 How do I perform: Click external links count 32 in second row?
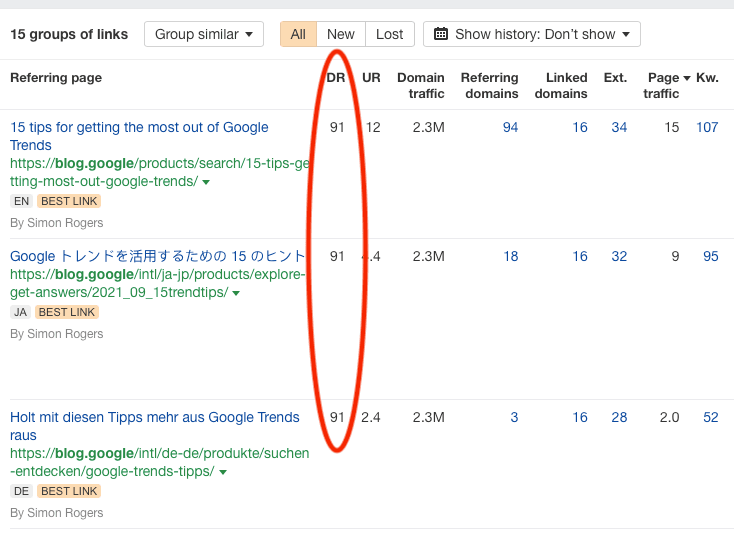619,256
